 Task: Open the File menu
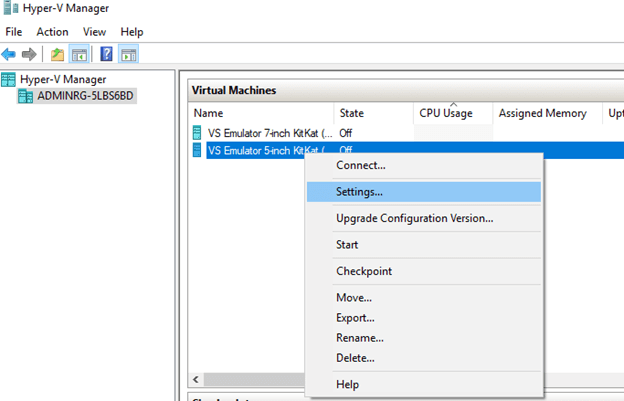click(x=14, y=32)
